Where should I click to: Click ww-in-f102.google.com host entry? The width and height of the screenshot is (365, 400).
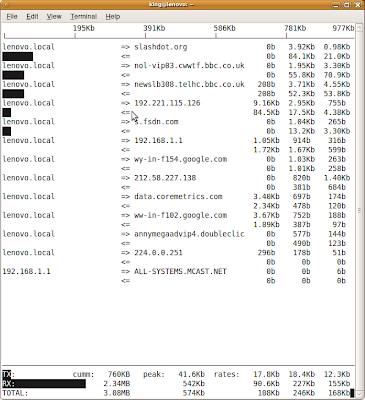[x=181, y=215]
